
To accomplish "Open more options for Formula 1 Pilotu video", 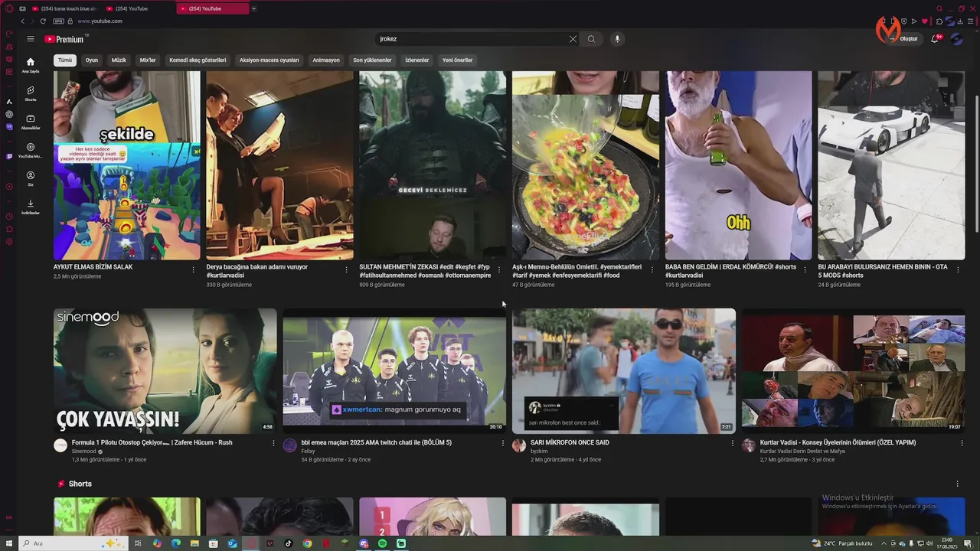I will click(273, 443).
